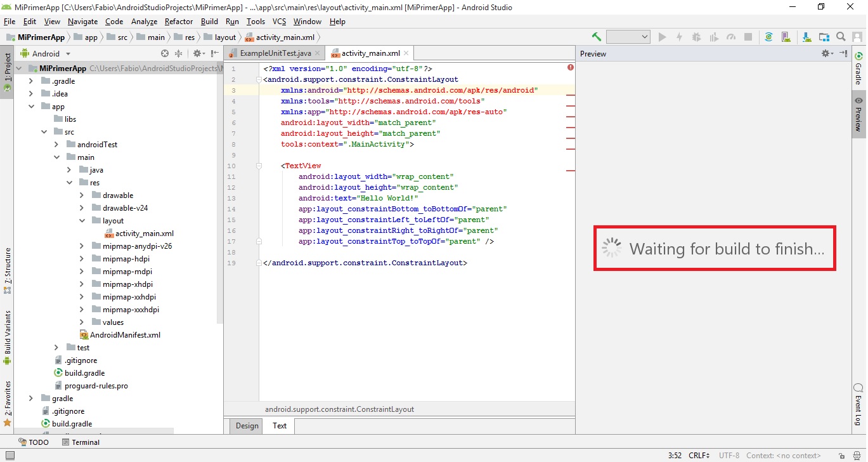Collapse the MiPrimerApp project root
Image resolution: width=868 pixels, height=462 pixels.
pos(19,69)
